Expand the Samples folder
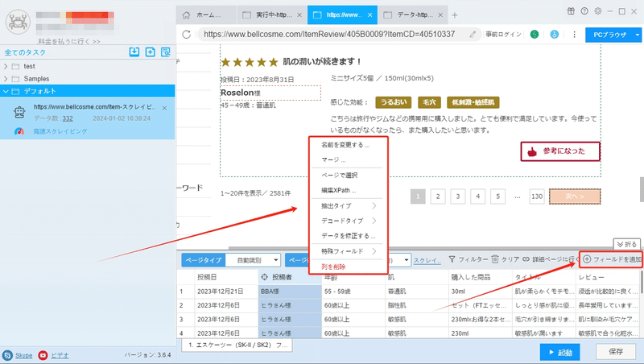This screenshot has height=364, width=644. [x=6, y=78]
